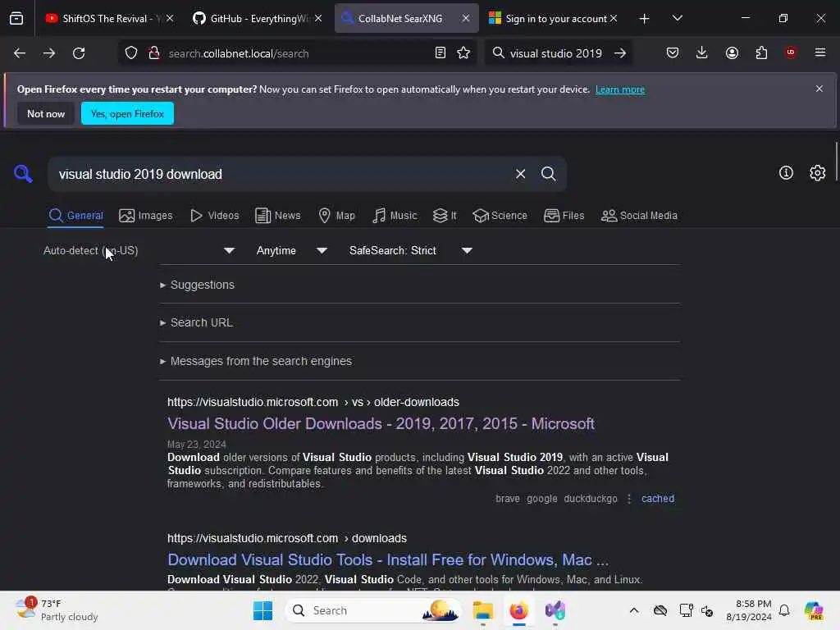Switch to ShiftOS The Revival YouTube tab
Image resolution: width=840 pixels, height=630 pixels.
(x=103, y=19)
